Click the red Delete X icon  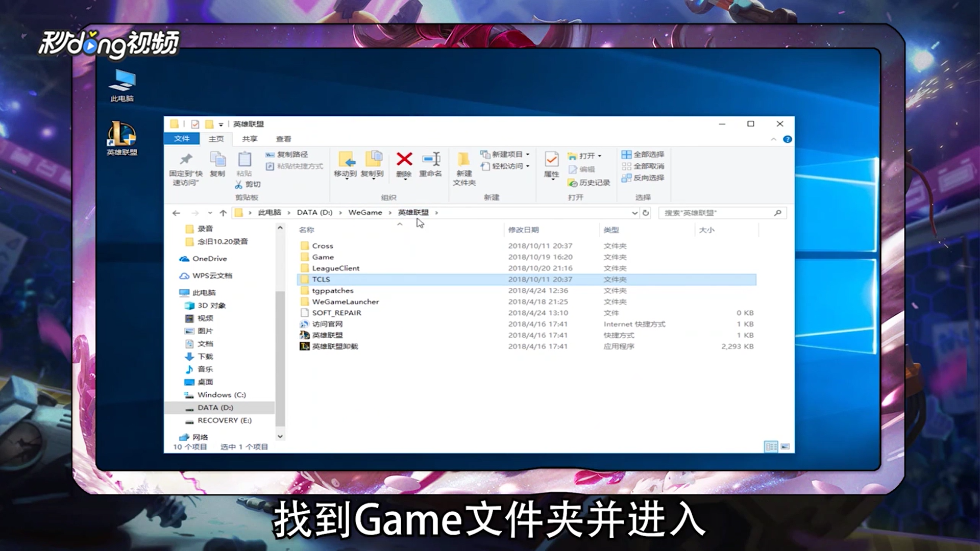coord(404,159)
